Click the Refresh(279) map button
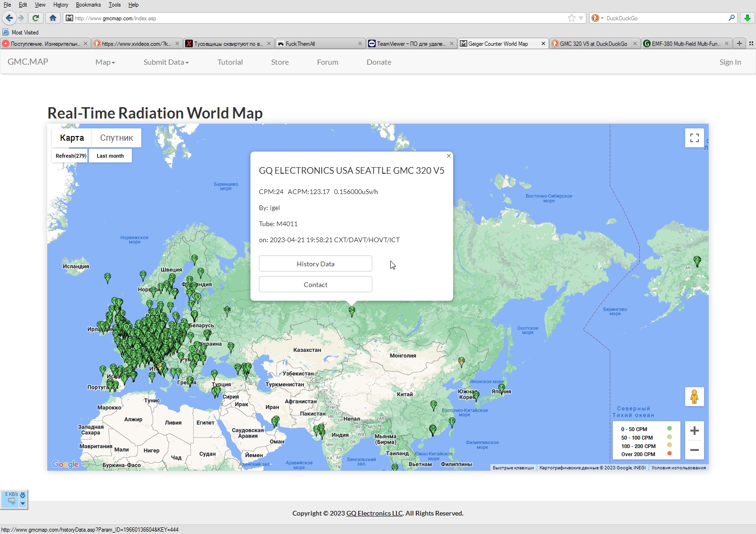Image resolution: width=756 pixels, height=534 pixels. pos(70,156)
